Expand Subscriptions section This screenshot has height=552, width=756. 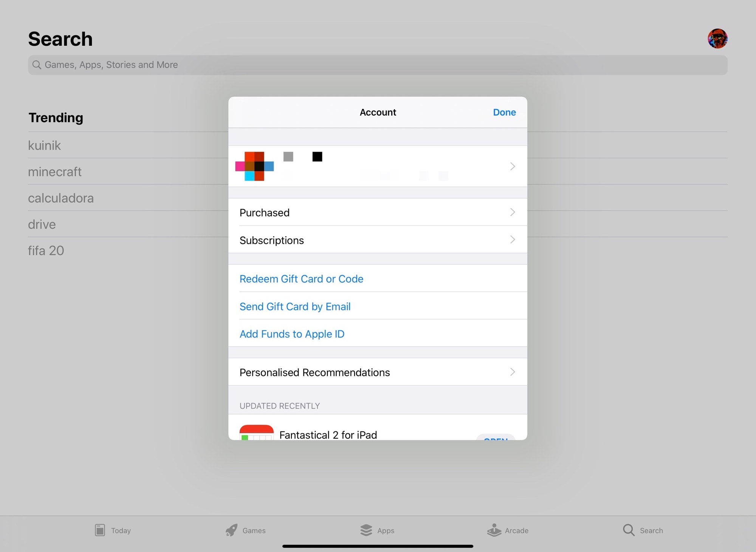pyautogui.click(x=377, y=240)
